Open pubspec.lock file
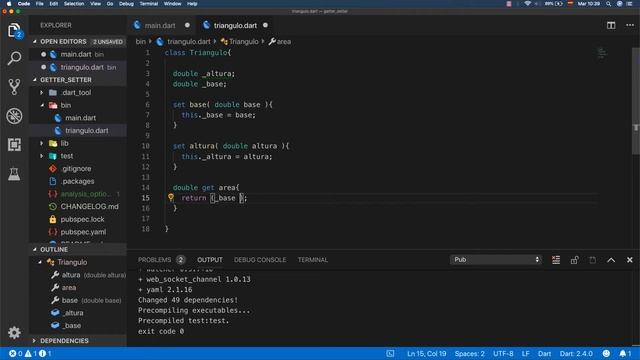This screenshot has height=360, width=640. tap(78, 219)
